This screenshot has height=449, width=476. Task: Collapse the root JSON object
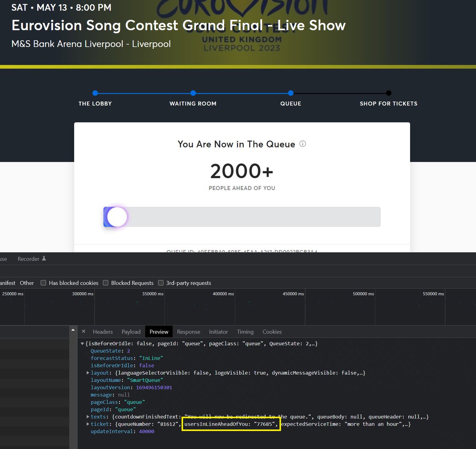(x=83, y=343)
